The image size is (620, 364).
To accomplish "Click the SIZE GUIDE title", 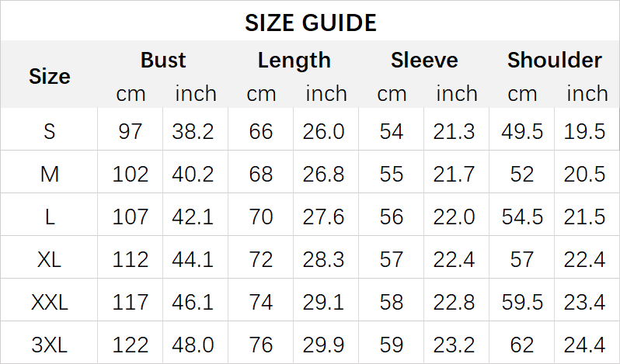I will pos(310,23).
